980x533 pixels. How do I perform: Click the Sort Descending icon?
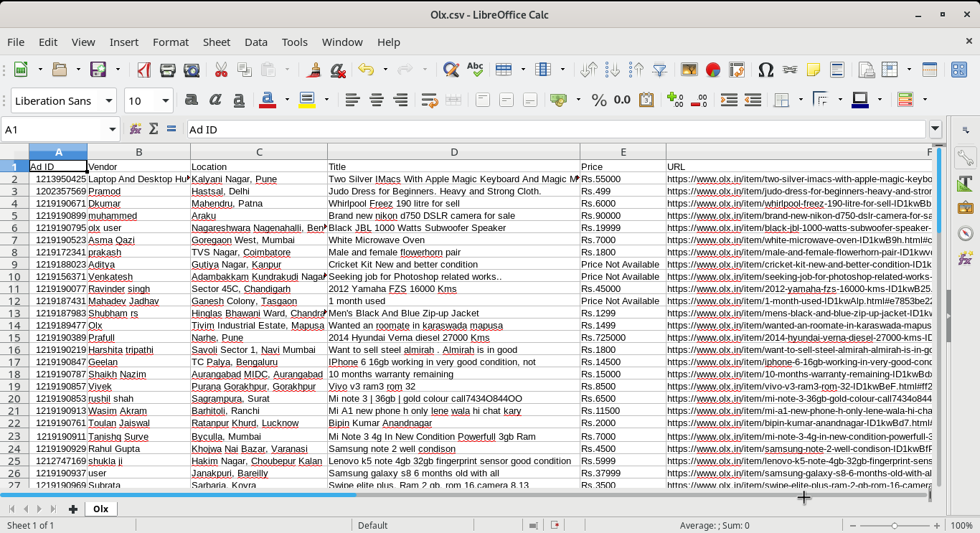637,70
